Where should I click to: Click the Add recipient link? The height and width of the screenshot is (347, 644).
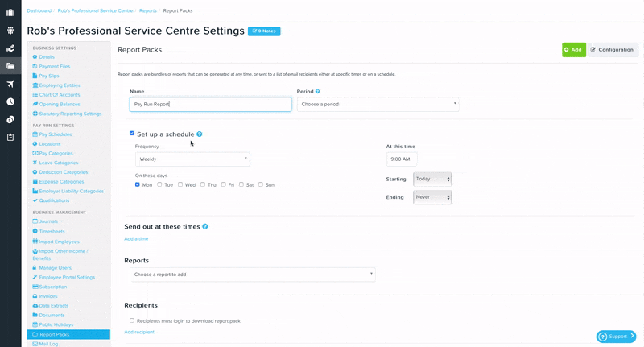point(139,332)
